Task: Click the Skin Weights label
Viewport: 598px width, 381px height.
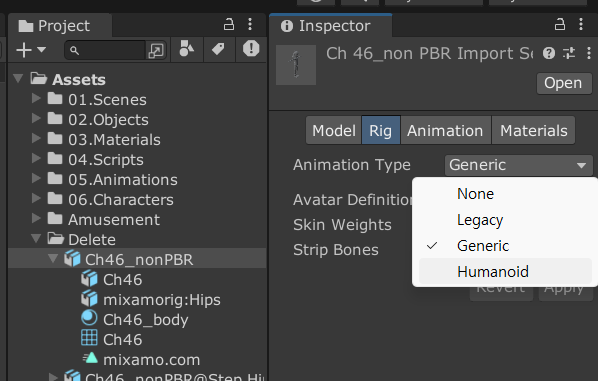Action: point(342,225)
